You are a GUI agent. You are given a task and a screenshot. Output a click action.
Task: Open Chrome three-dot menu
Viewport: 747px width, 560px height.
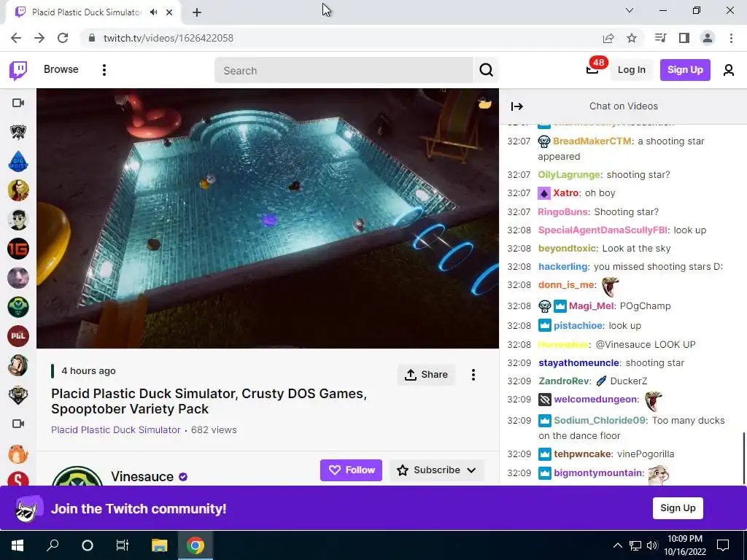coord(731,38)
